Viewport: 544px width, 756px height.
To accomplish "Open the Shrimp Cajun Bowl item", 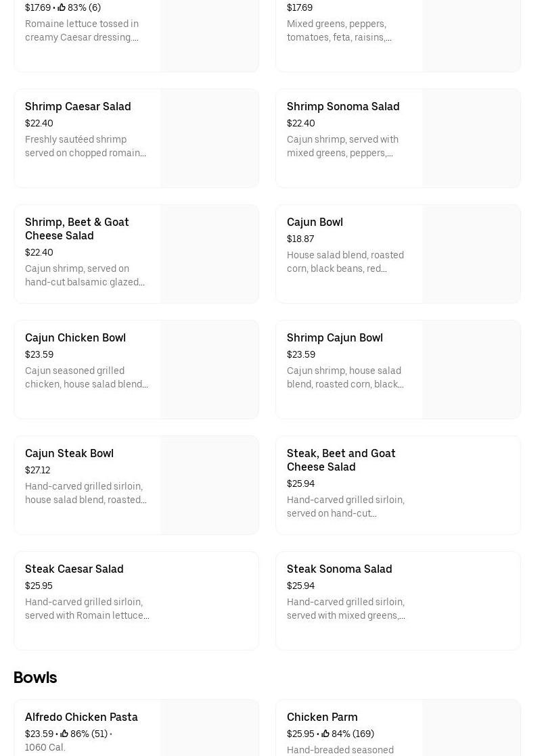I will point(334,338).
